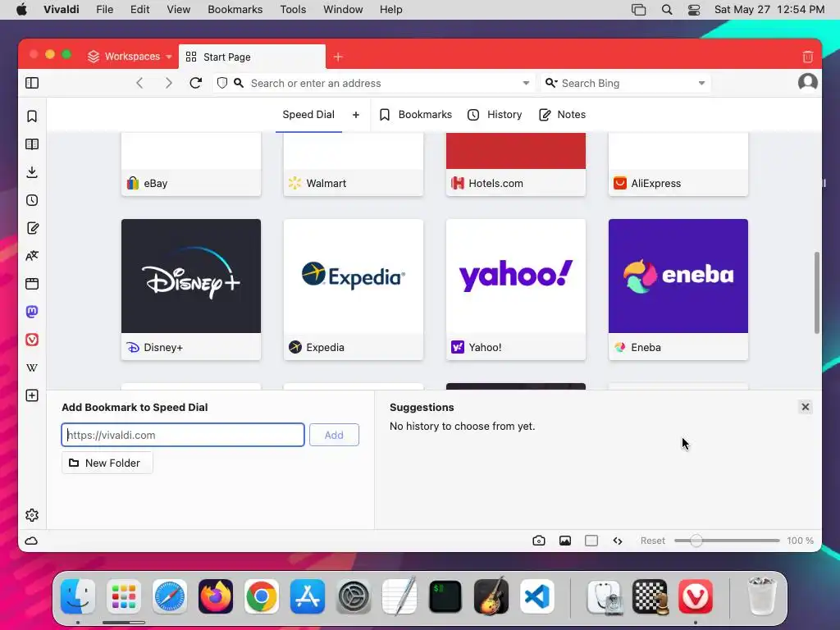Open the Tools menu

pyautogui.click(x=293, y=10)
